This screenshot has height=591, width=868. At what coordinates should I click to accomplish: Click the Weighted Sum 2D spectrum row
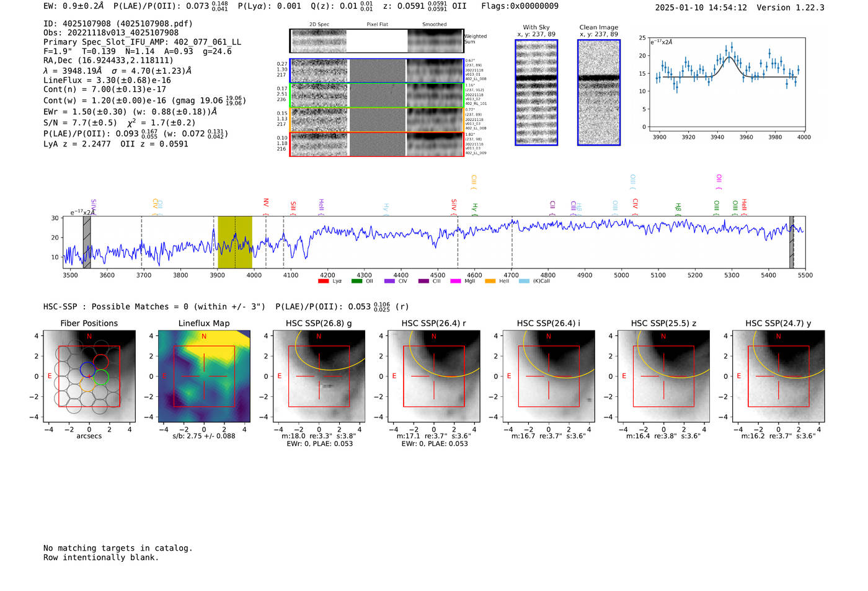(x=376, y=41)
